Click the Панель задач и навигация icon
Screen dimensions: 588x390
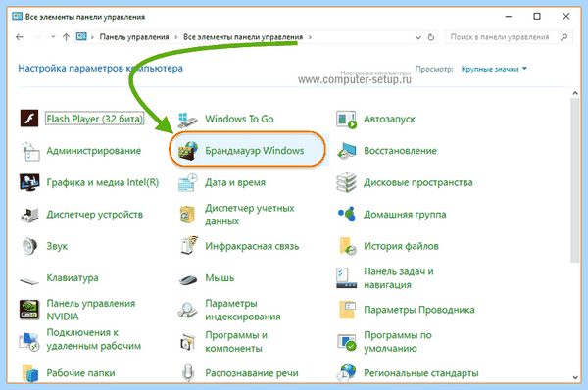346,278
